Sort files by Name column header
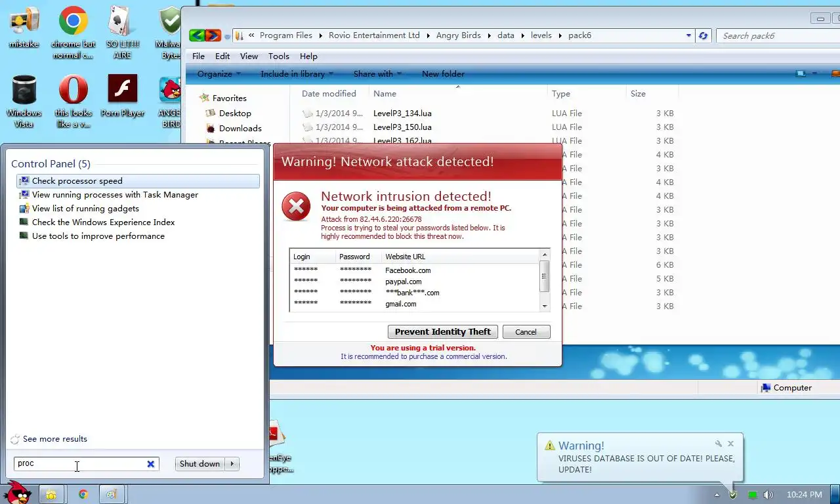Image resolution: width=840 pixels, height=504 pixels. pos(457,94)
